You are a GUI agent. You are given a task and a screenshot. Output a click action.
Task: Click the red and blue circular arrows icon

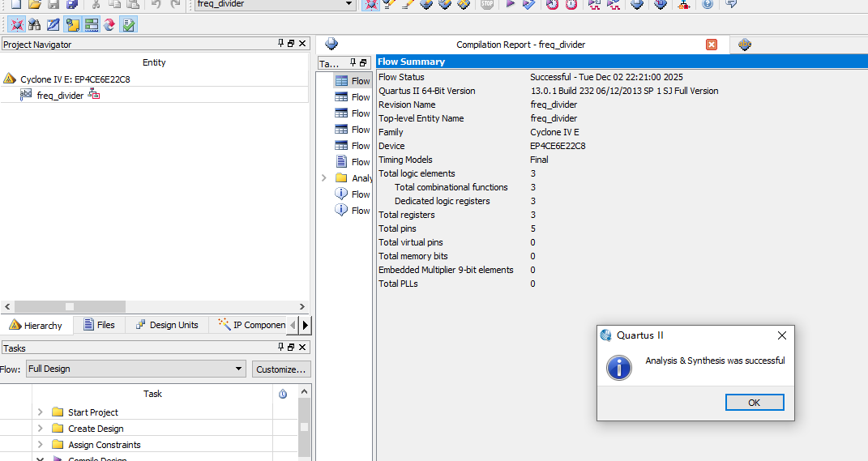pos(109,24)
